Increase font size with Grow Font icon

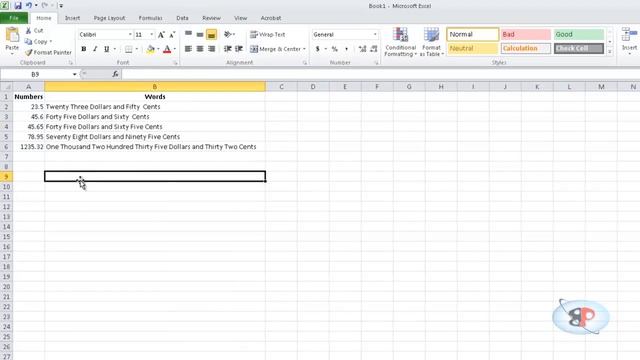[161, 35]
